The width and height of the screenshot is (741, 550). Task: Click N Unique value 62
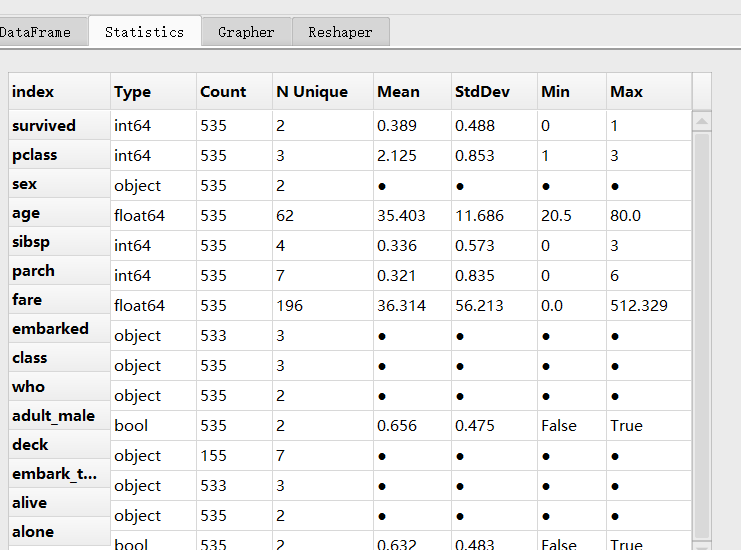(323, 215)
